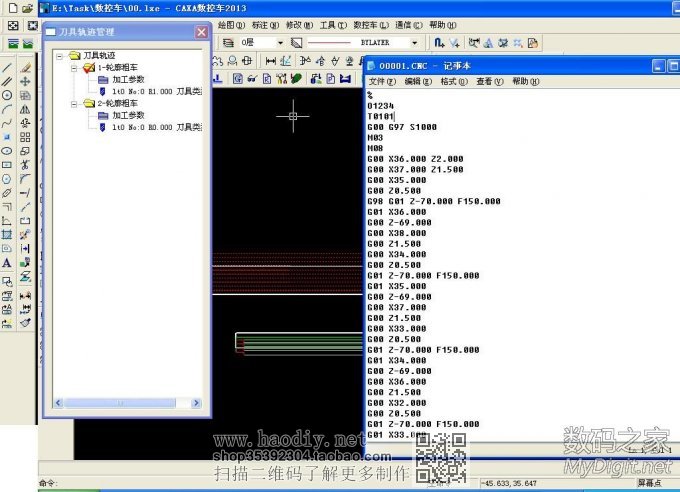Viewport: 680px width, 492px height.
Task: Close the 刀具轨迹管理 panel
Action: click(201, 32)
